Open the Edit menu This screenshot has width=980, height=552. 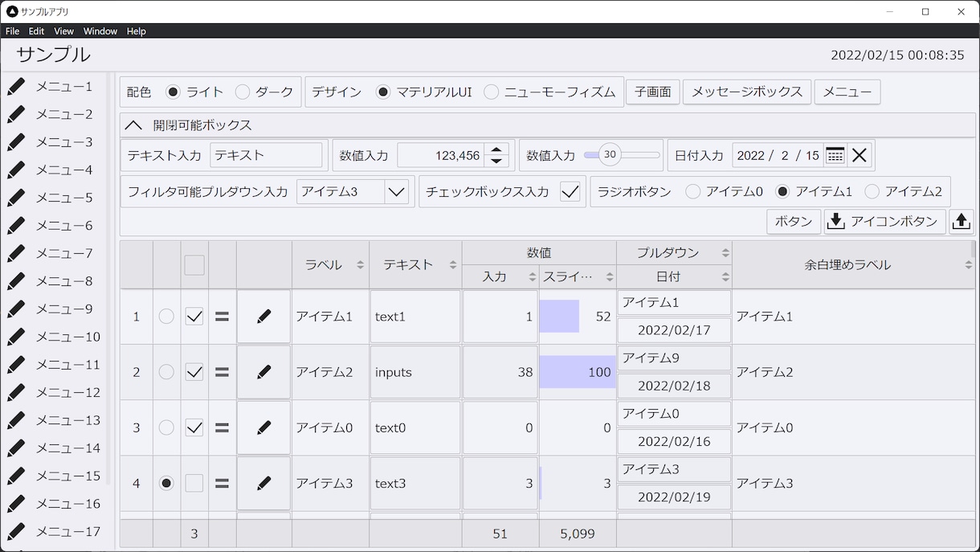coord(37,31)
